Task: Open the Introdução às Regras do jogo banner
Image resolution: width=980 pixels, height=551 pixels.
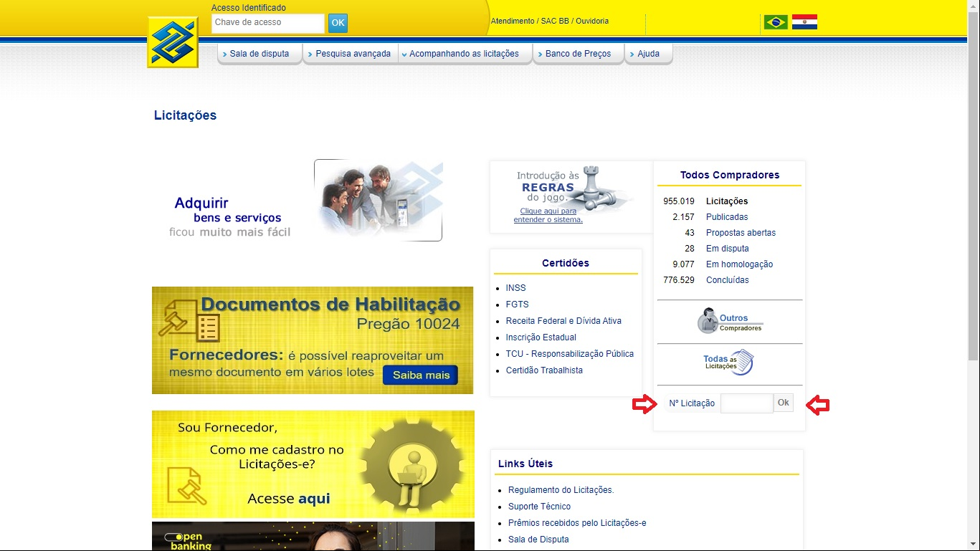Action: pyautogui.click(x=571, y=196)
